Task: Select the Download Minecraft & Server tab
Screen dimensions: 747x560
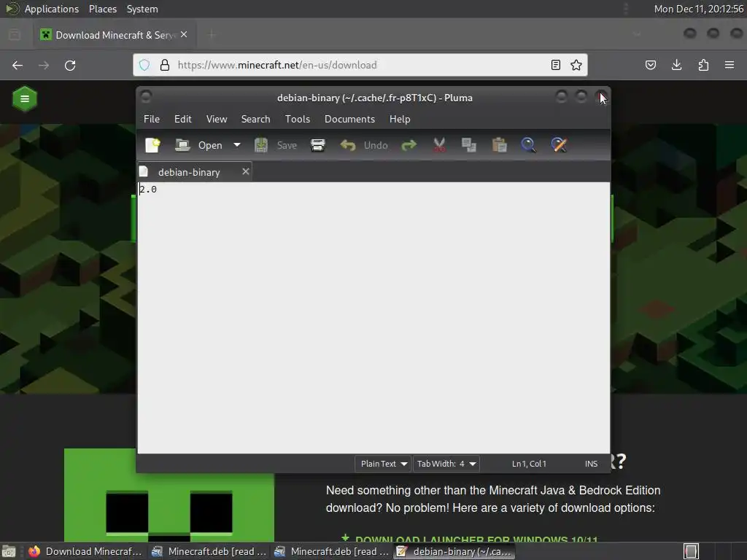Action: 115,35
